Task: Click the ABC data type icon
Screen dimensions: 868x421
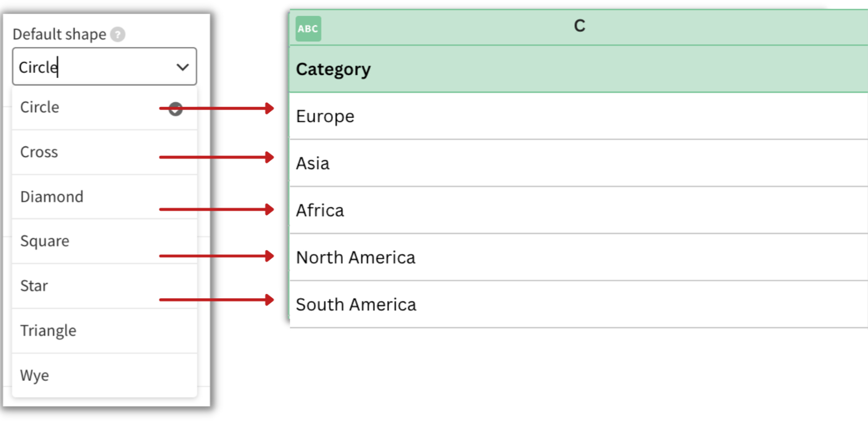Action: point(308,29)
